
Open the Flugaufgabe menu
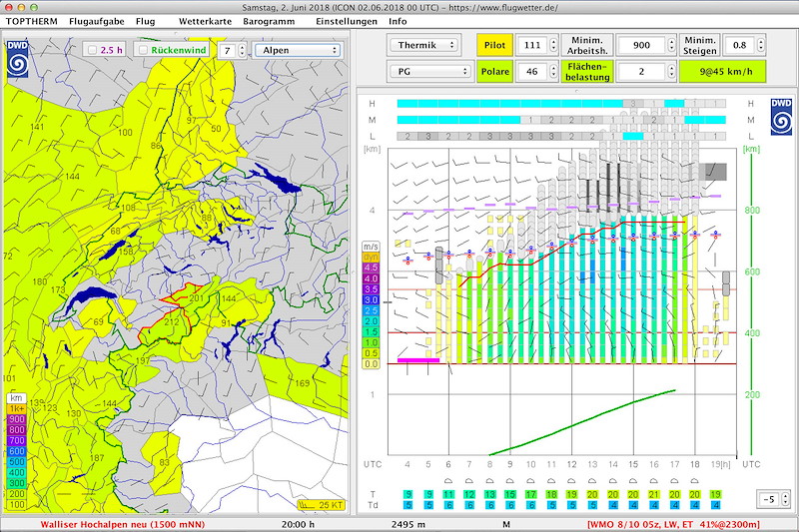(x=96, y=21)
